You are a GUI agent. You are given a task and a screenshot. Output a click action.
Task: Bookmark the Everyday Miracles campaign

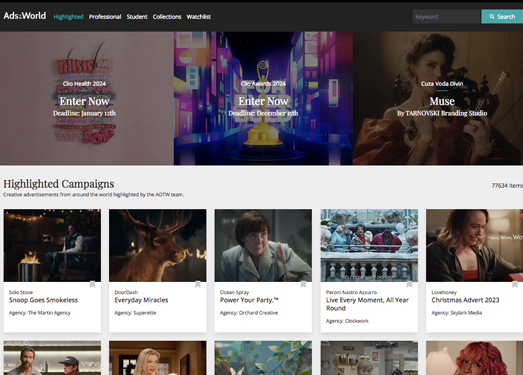click(198, 284)
